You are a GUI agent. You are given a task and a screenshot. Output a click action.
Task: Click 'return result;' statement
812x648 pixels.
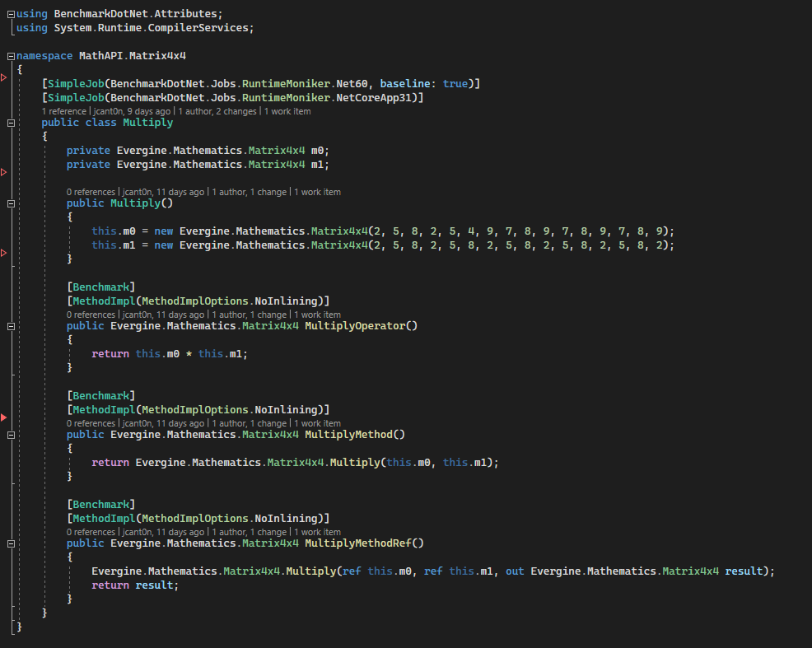point(135,585)
